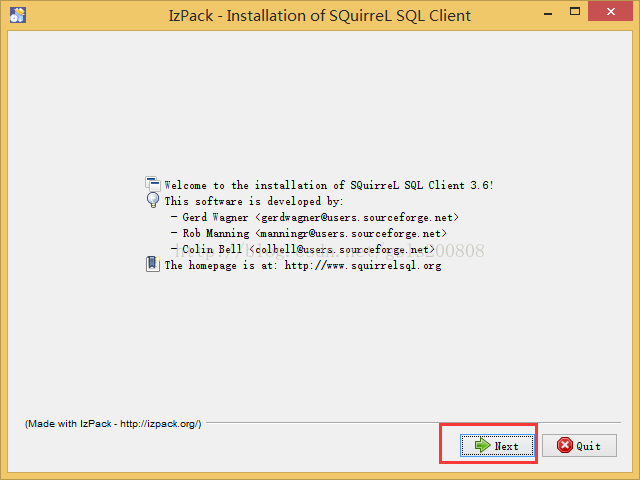Click the text 'This software is developed by:'
640x480 pixels.
[x=254, y=201]
